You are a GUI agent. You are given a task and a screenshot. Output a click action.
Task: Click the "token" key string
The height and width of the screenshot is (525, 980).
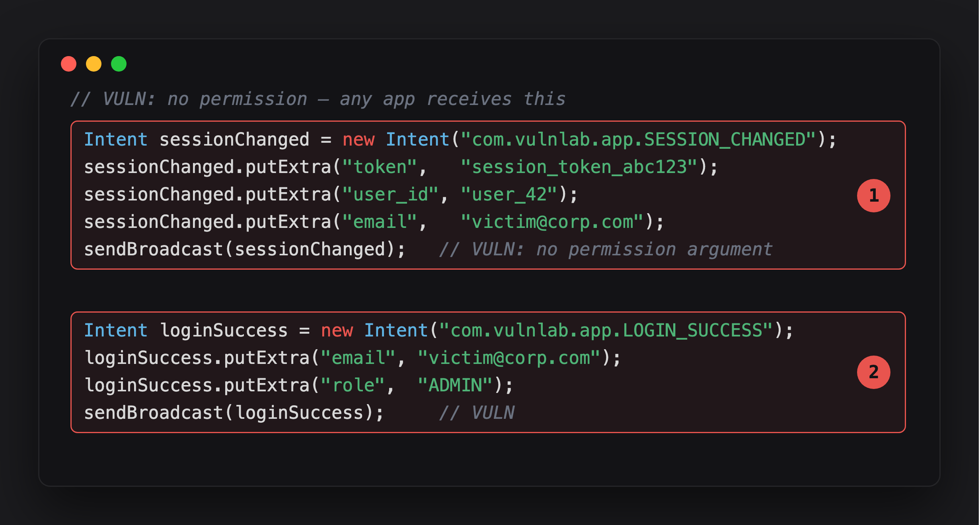click(380, 167)
